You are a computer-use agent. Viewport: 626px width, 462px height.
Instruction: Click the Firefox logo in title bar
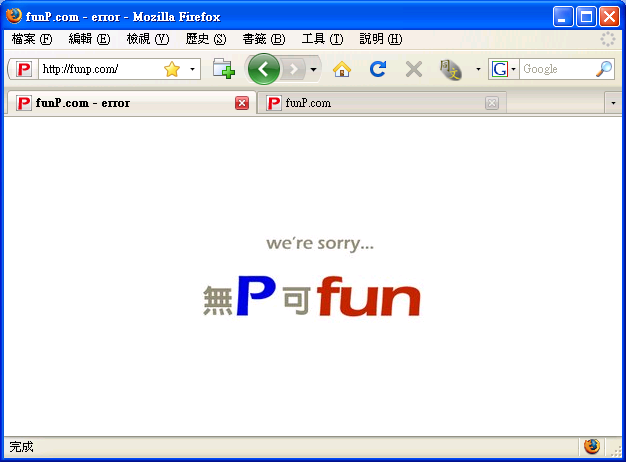click(14, 16)
